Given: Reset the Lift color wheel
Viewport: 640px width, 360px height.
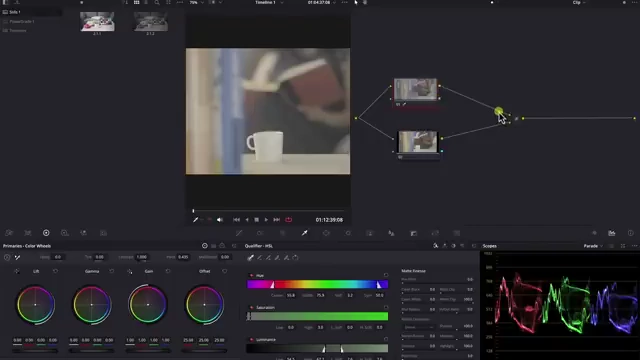Looking at the screenshot, I should coord(56,271).
